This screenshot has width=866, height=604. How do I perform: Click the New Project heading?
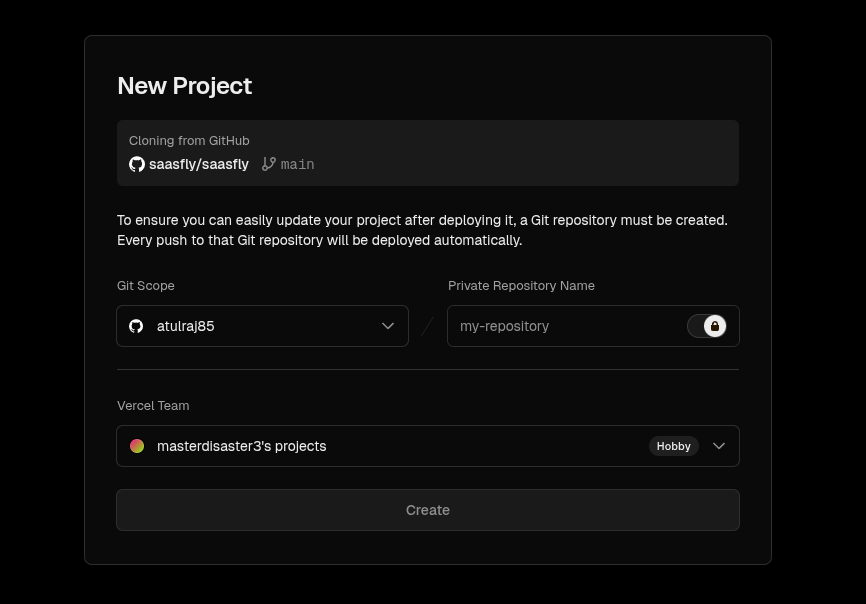pyautogui.click(x=184, y=86)
